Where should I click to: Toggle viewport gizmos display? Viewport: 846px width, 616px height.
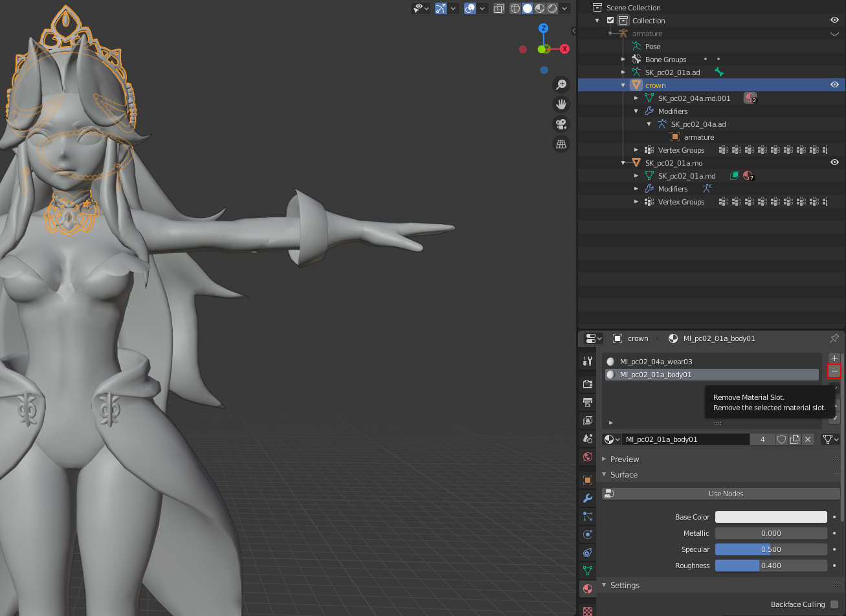click(x=441, y=8)
